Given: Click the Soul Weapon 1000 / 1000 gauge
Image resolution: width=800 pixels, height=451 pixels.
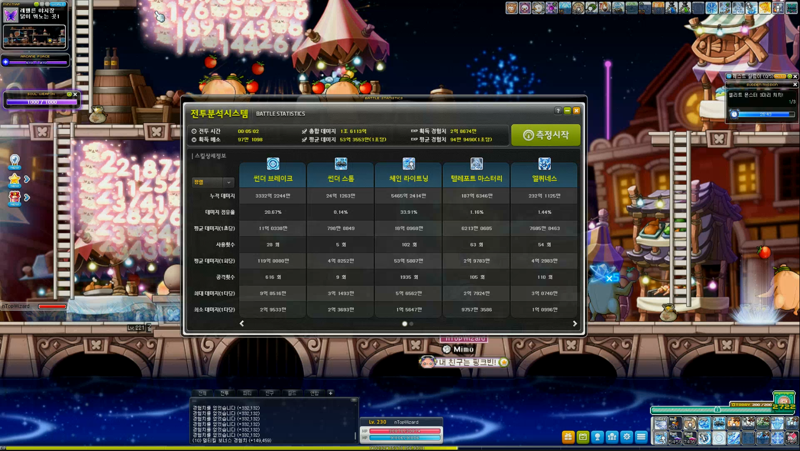Looking at the screenshot, I should [x=41, y=102].
